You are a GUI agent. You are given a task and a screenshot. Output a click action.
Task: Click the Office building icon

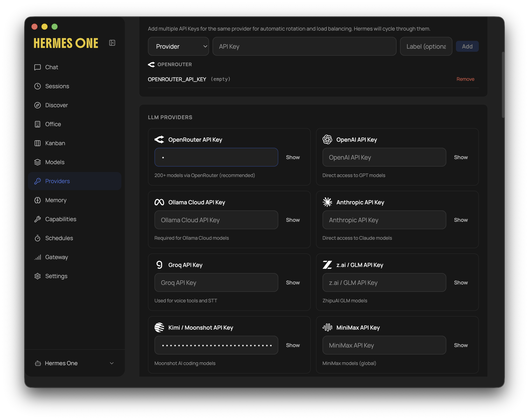click(x=38, y=124)
